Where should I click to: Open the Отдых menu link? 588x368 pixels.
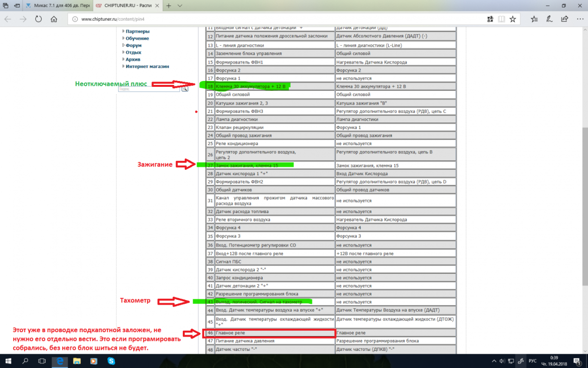point(133,52)
